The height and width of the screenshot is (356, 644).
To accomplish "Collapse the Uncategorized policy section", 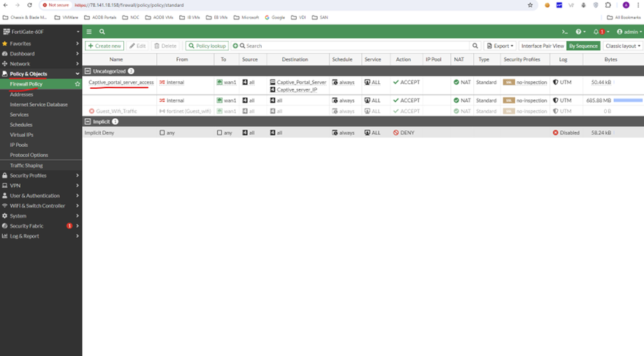I will [87, 71].
